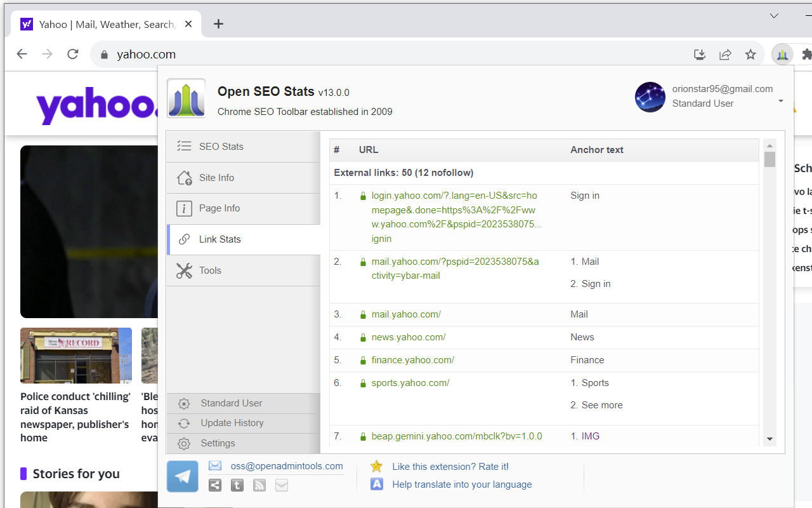Viewport: 812px width, 508px height.
Task: Click the oss@openadmintools.com email link
Action: pos(286,465)
